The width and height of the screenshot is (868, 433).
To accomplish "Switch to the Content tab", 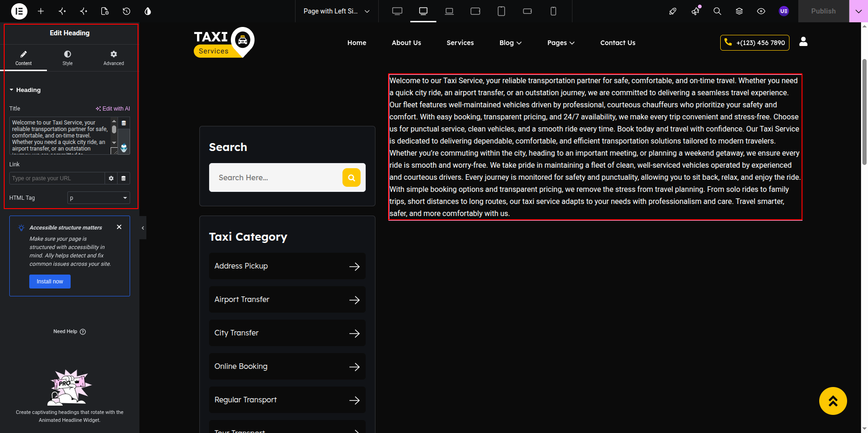I will (24, 58).
